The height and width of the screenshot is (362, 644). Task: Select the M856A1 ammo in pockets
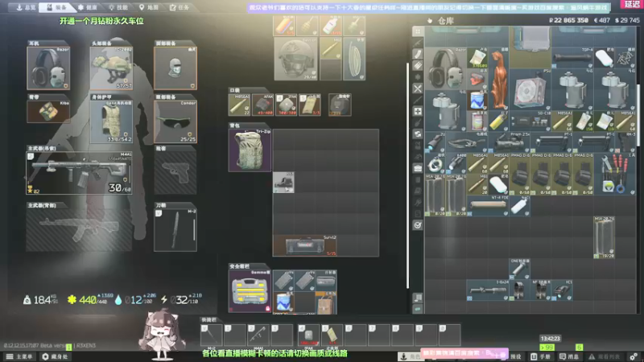pyautogui.click(x=239, y=105)
